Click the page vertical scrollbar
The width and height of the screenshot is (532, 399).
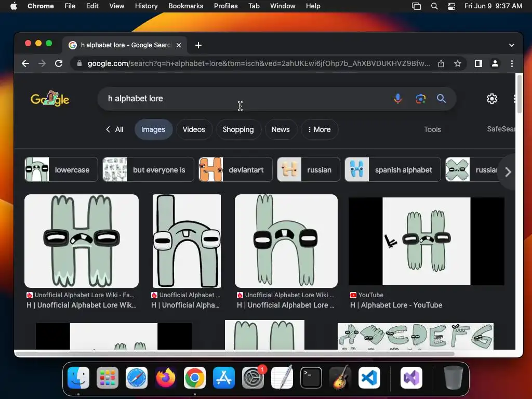point(519,95)
